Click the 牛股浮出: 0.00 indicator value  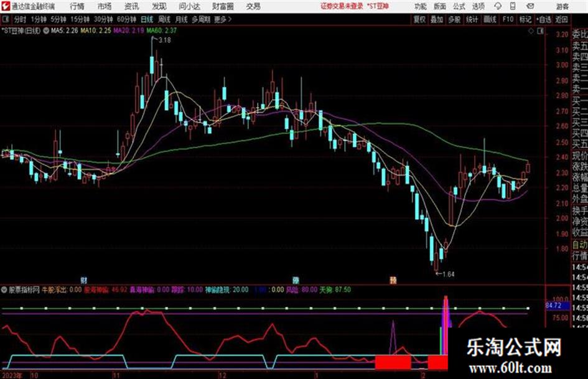click(62, 289)
